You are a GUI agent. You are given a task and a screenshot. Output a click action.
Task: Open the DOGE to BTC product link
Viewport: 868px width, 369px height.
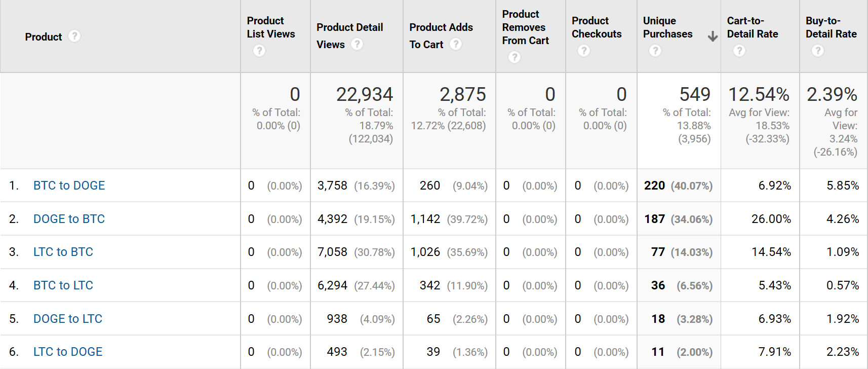tap(69, 219)
